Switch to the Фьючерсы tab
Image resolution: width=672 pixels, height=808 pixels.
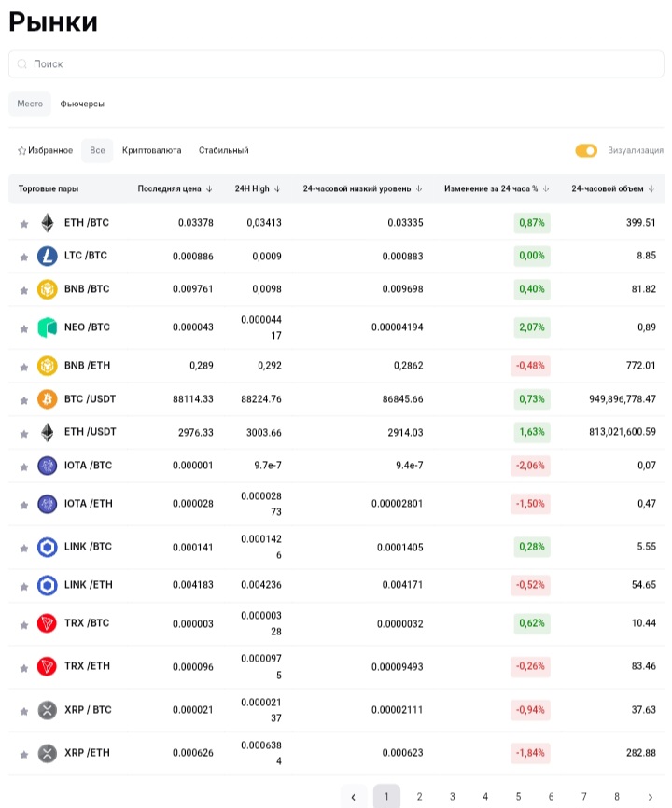82,104
